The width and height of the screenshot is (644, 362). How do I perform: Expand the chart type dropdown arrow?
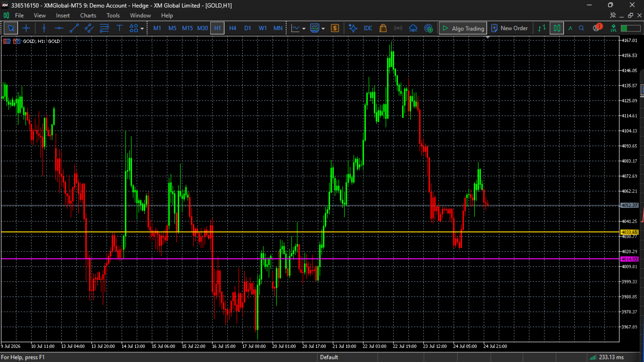click(304, 28)
